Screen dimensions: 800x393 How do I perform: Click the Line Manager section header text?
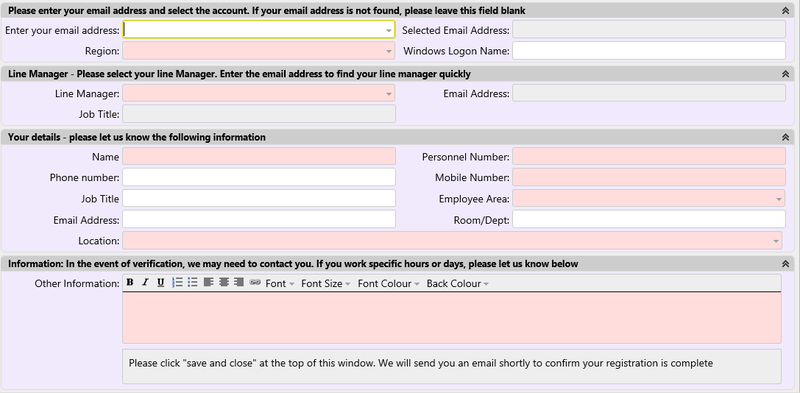pyautogui.click(x=239, y=74)
